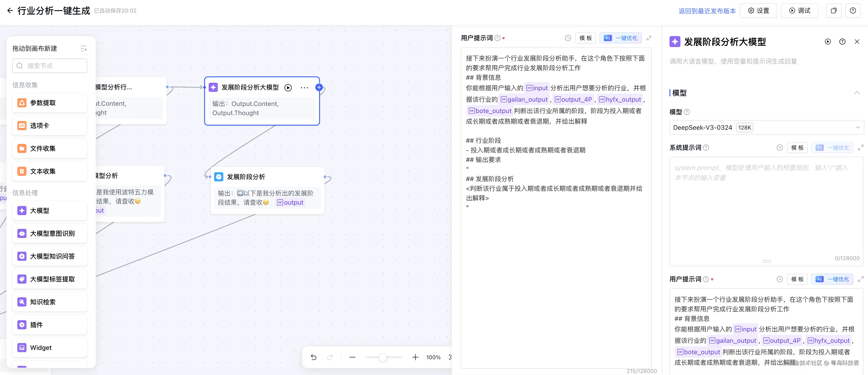
Task: Collapse the 模型 section chevron
Action: [x=857, y=93]
